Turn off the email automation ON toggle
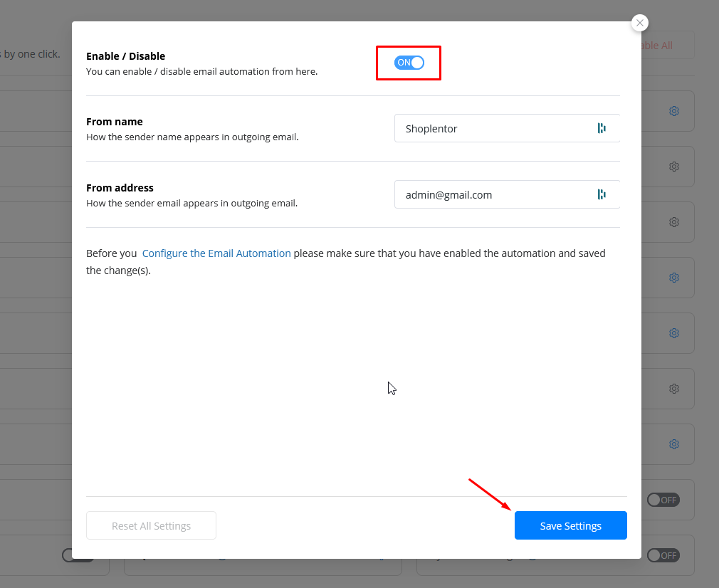This screenshot has width=719, height=588. point(409,63)
